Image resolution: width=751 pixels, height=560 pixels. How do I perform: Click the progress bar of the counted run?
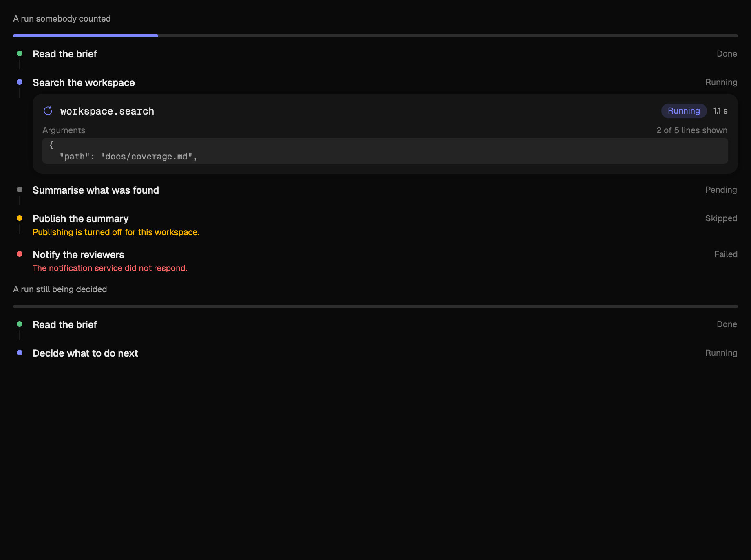pyautogui.click(x=375, y=36)
